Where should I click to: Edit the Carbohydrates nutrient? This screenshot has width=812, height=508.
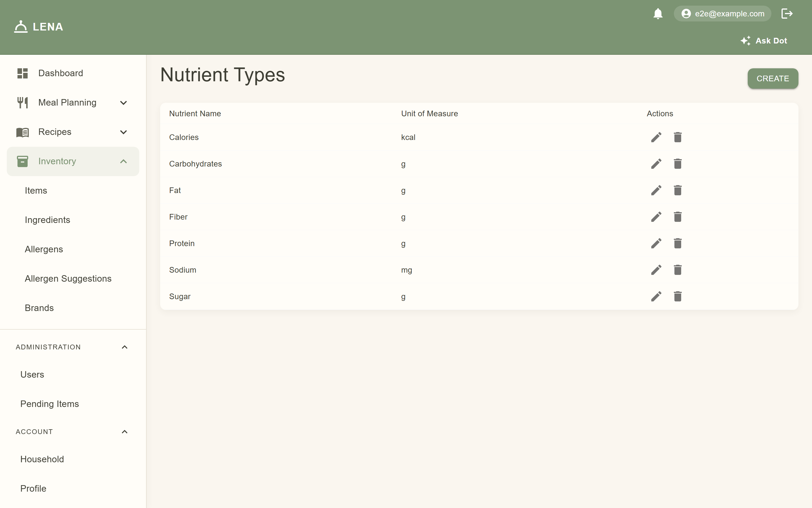point(656,164)
